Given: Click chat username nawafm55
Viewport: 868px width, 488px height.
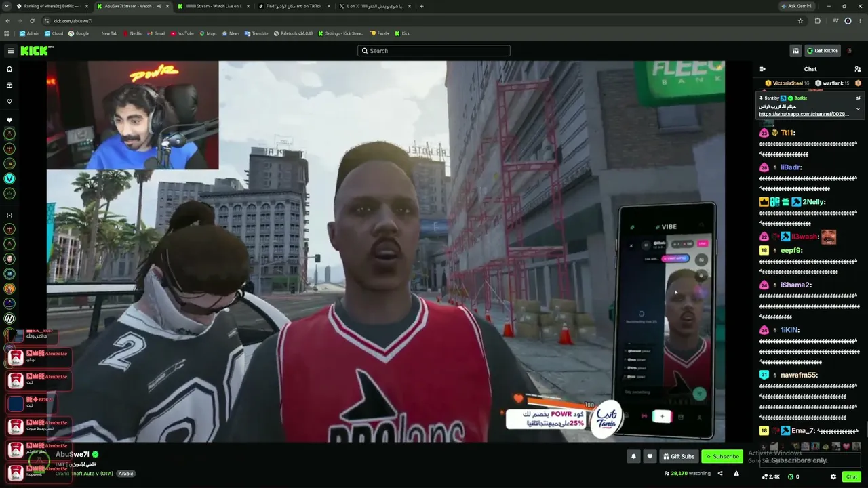Looking at the screenshot, I should pos(799,375).
